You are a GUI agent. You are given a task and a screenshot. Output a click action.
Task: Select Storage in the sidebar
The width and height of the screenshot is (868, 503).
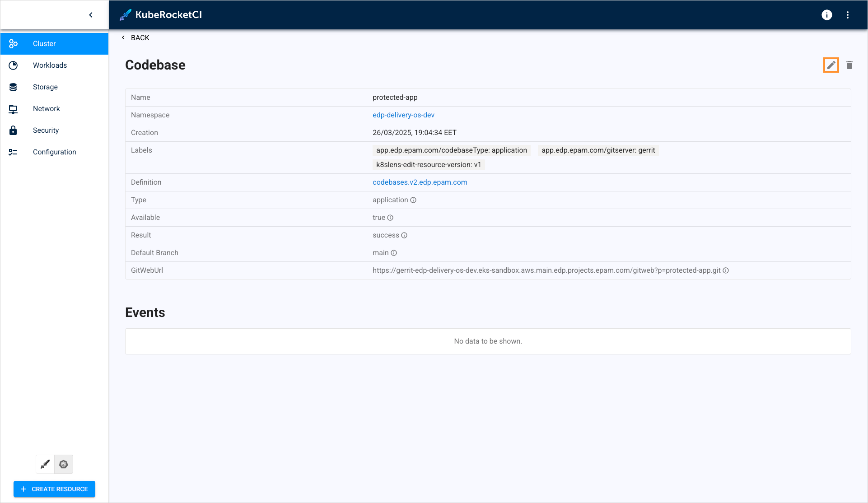45,87
